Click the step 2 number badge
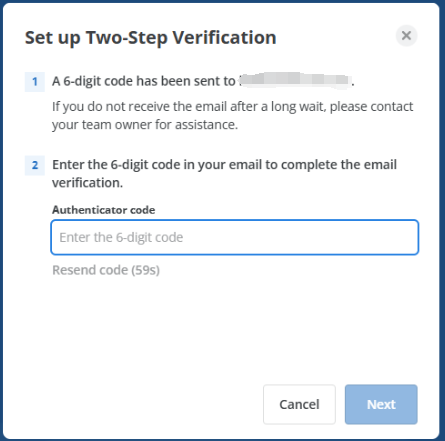Viewport: 445px width, 441px height. [35, 165]
